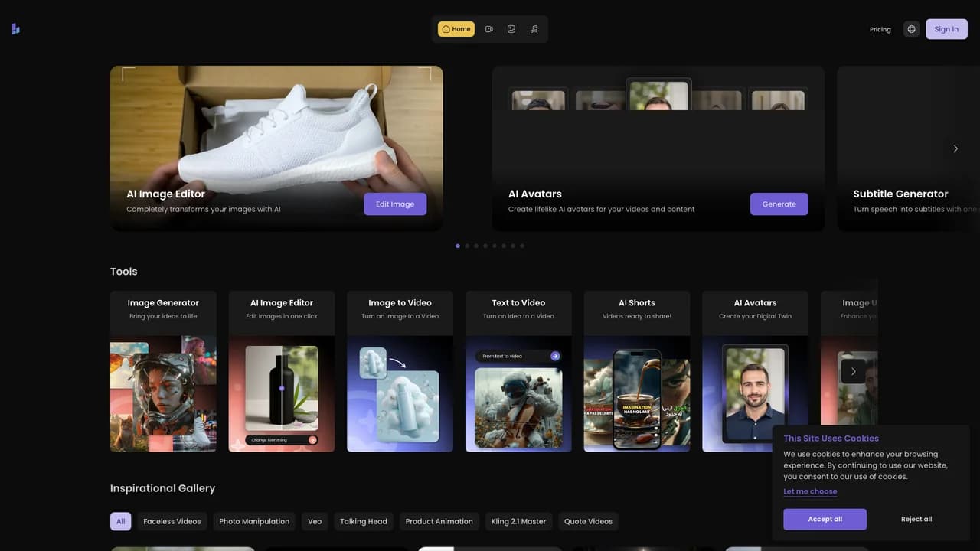Show more tools with the right arrow
Screen dimensions: 980x551
pyautogui.click(x=854, y=371)
